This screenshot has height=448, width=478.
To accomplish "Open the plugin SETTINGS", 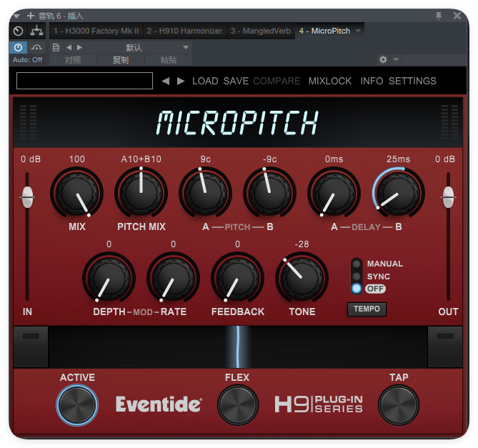I will [x=412, y=81].
